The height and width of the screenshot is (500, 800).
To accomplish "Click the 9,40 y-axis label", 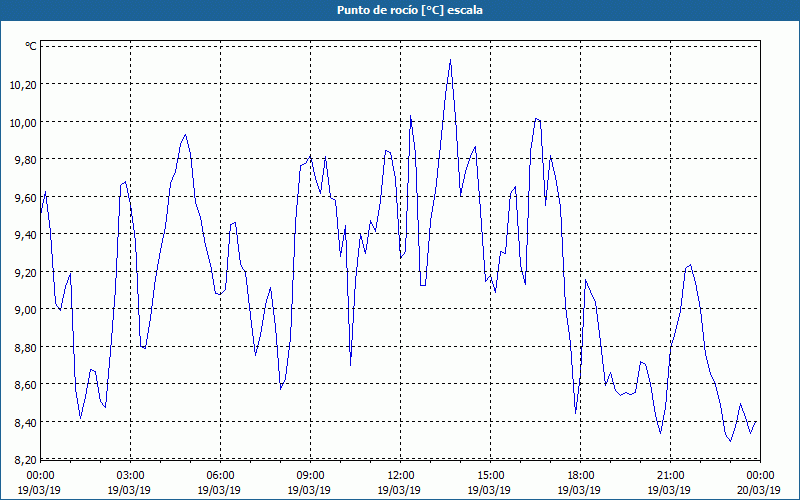I will coord(26,235).
